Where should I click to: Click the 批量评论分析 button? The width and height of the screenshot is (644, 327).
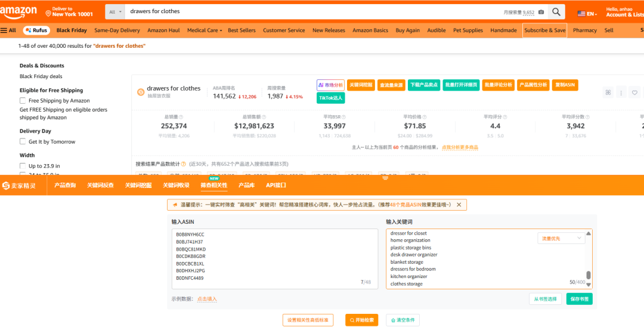click(x=498, y=85)
